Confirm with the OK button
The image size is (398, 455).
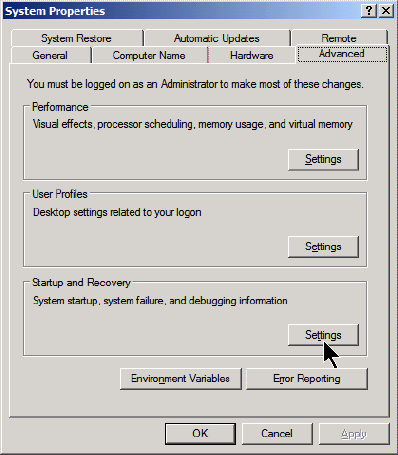[x=200, y=434]
